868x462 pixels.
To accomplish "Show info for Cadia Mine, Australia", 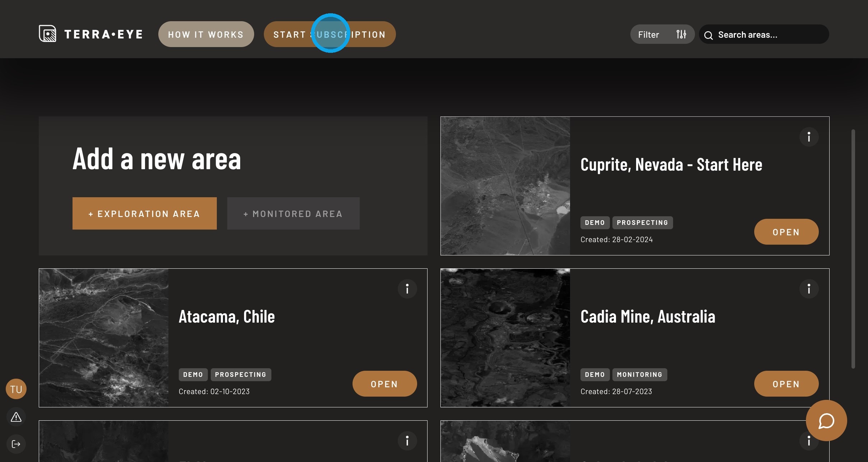I will tap(809, 289).
